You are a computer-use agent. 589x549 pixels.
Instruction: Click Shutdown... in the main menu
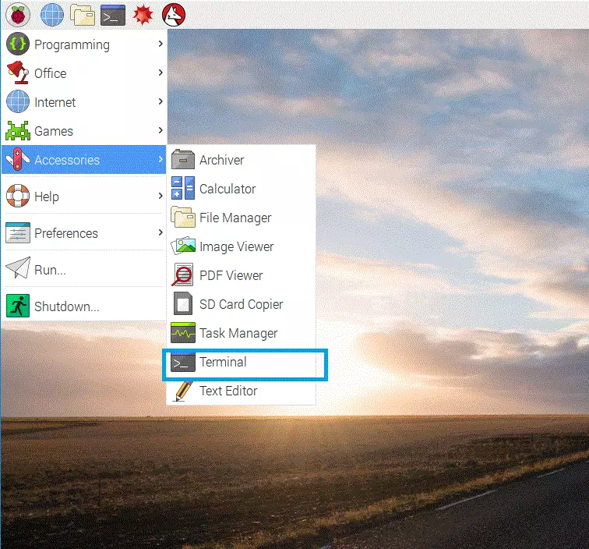pyautogui.click(x=84, y=306)
